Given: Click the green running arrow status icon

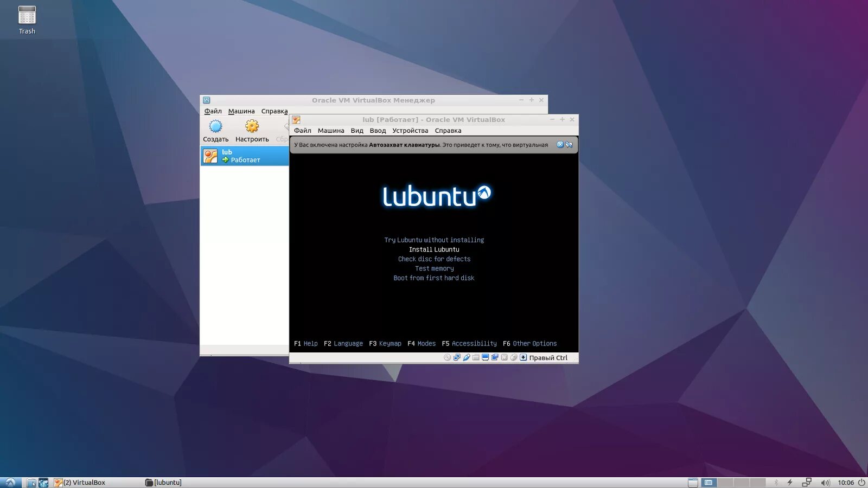Looking at the screenshot, I should click(225, 160).
